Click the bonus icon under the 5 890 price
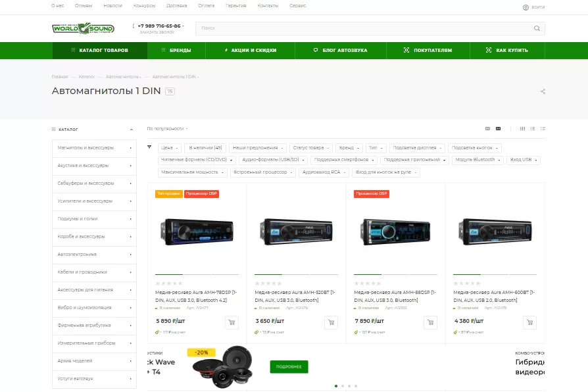588x392 pixels. (157, 332)
